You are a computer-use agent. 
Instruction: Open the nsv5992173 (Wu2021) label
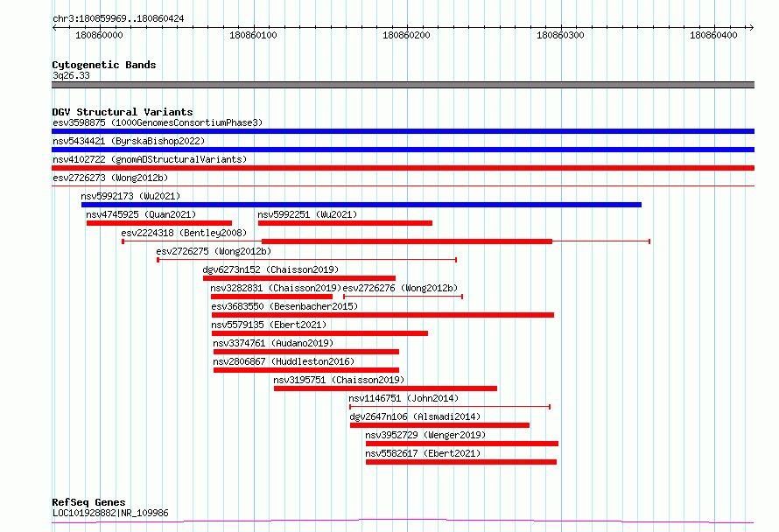[x=130, y=196]
